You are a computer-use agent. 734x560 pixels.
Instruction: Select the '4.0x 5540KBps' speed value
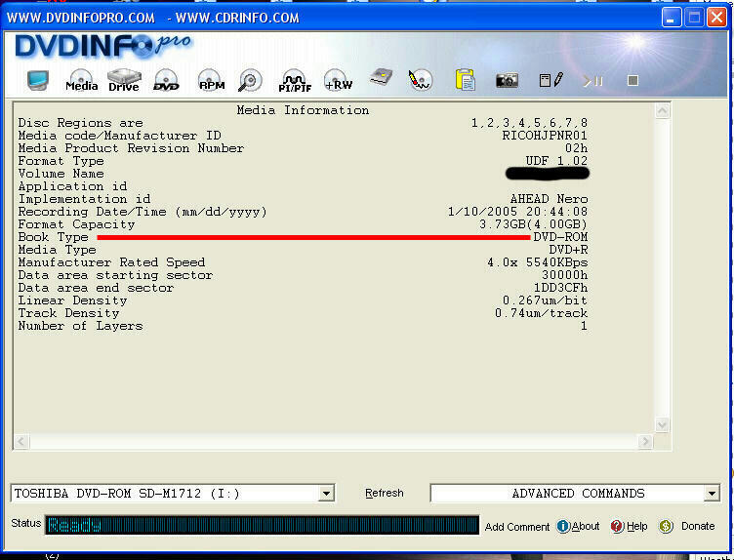point(538,262)
